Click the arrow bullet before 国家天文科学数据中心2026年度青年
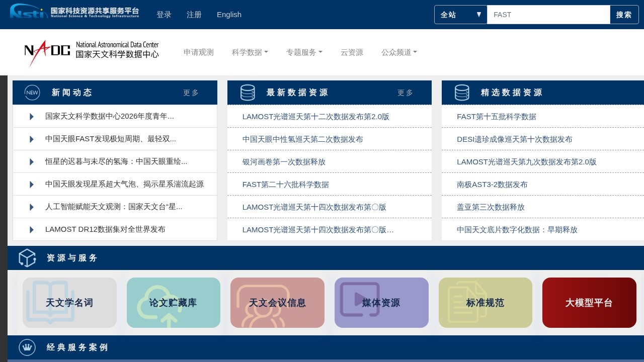The height and width of the screenshot is (362, 644). (32, 117)
